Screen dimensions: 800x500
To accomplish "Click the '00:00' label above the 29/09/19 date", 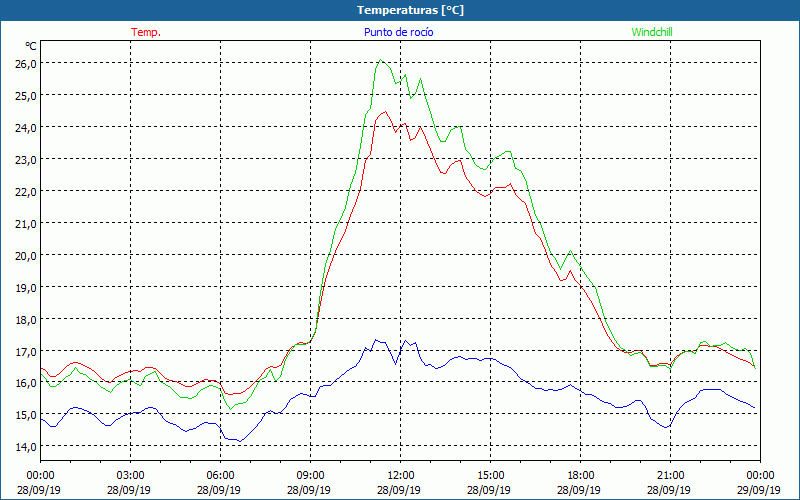I will point(760,476).
